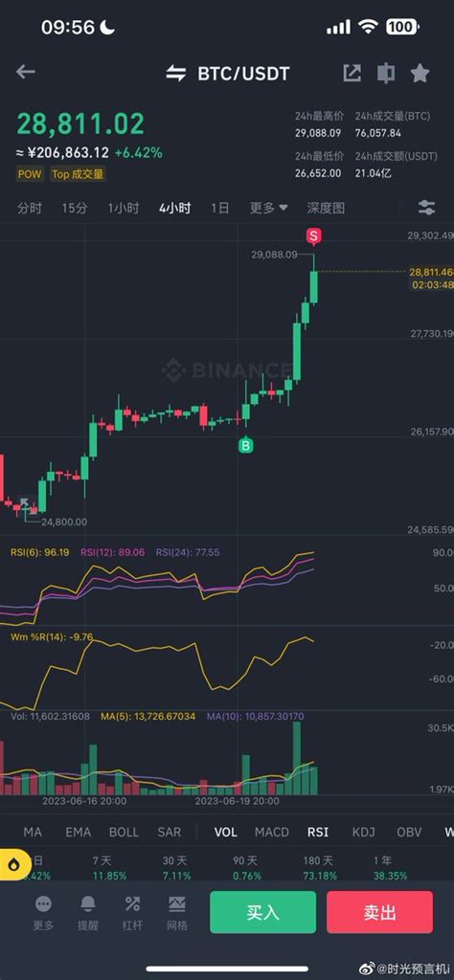The height and width of the screenshot is (980, 454).
Task: Tap the RSI(24): 77.55 label
Action: [x=188, y=552]
